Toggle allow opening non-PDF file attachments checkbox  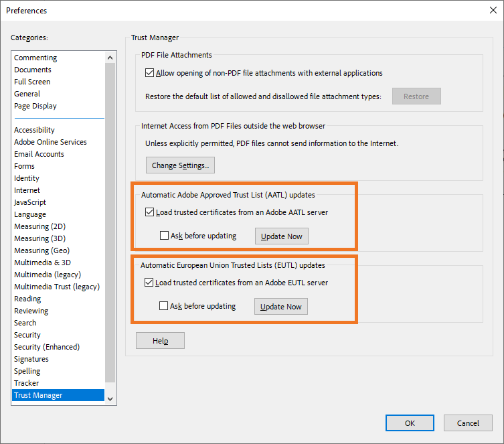click(149, 72)
